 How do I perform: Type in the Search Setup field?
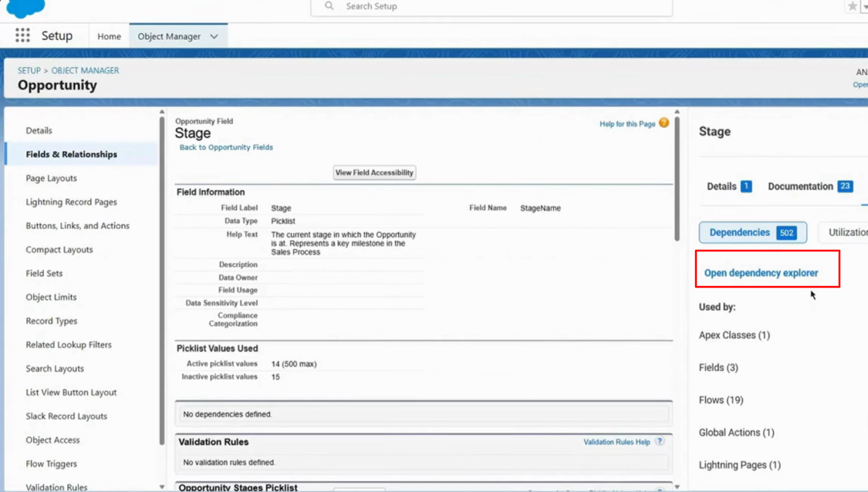[x=502, y=6]
